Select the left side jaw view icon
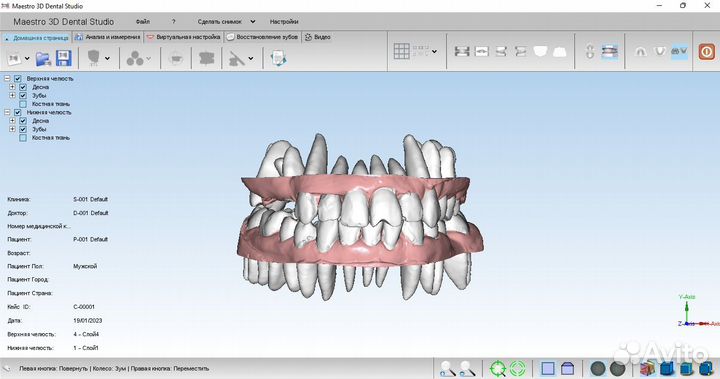 click(520, 51)
